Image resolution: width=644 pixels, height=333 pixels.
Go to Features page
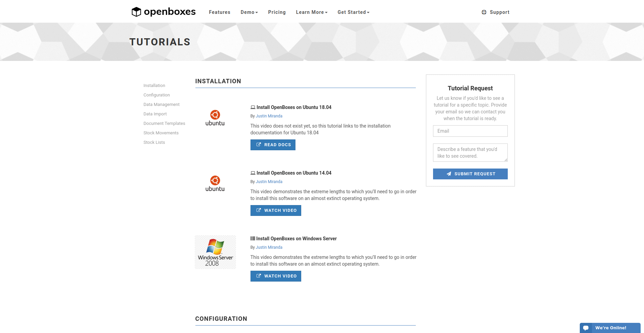click(x=220, y=12)
